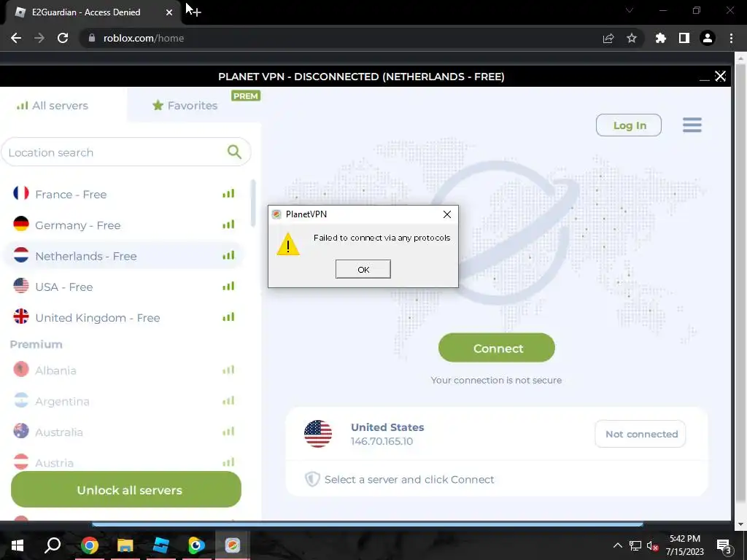Click the magnifier icon in Location search
The width and height of the screenshot is (747, 560).
tap(234, 152)
